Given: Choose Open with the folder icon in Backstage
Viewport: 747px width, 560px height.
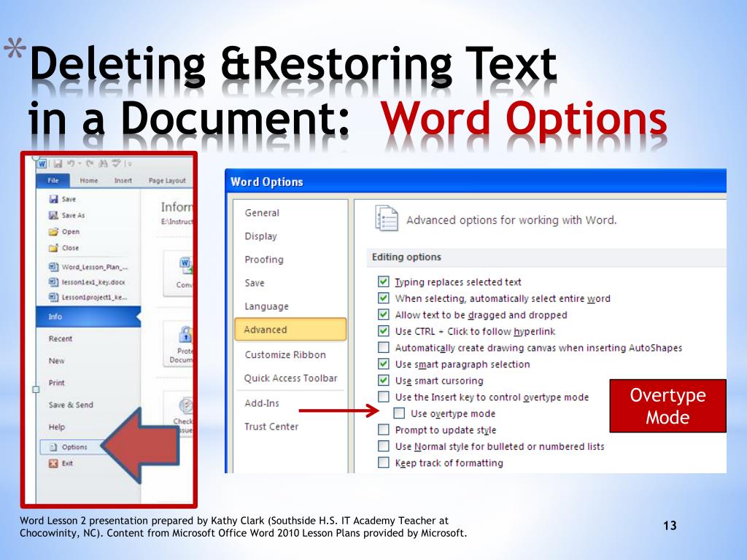Looking at the screenshot, I should (64, 231).
